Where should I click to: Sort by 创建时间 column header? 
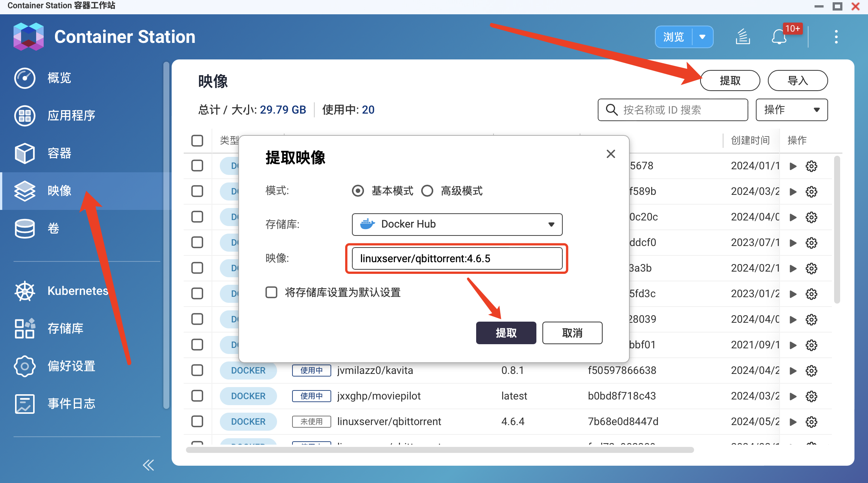750,140
